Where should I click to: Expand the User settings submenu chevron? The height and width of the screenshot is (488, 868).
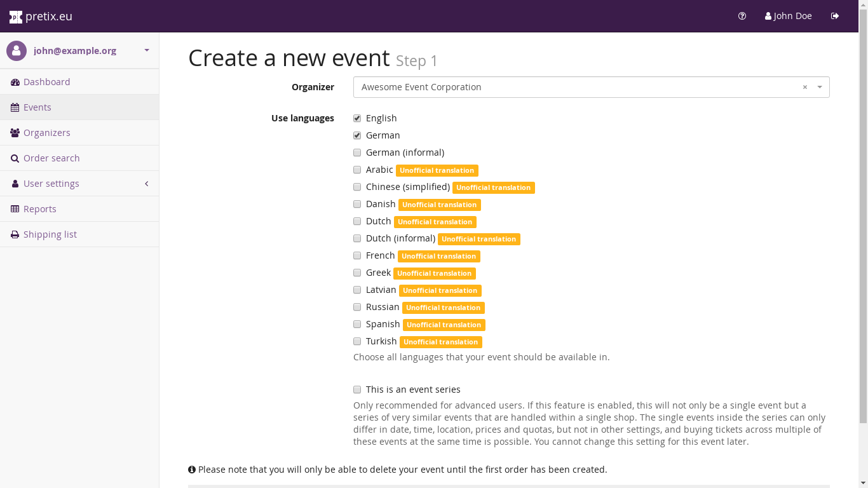click(147, 184)
